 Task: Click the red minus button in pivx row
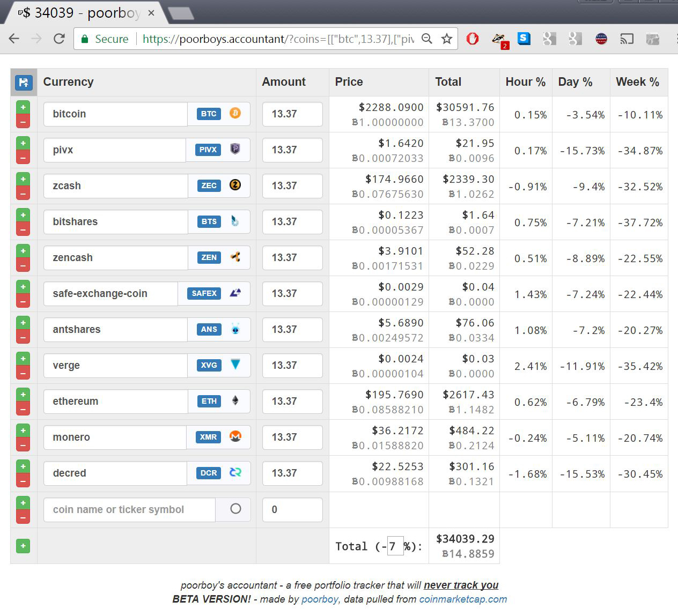[x=23, y=158]
